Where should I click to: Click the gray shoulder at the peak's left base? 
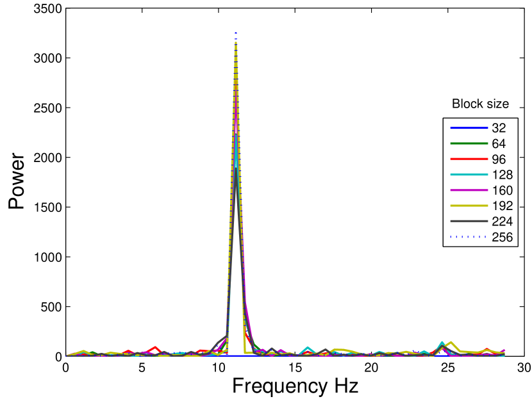click(222, 338)
